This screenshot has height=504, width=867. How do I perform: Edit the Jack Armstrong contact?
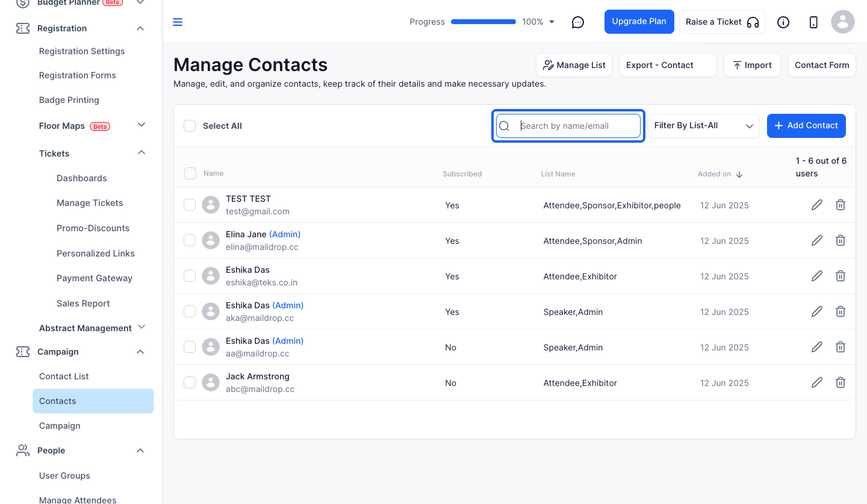tap(817, 382)
